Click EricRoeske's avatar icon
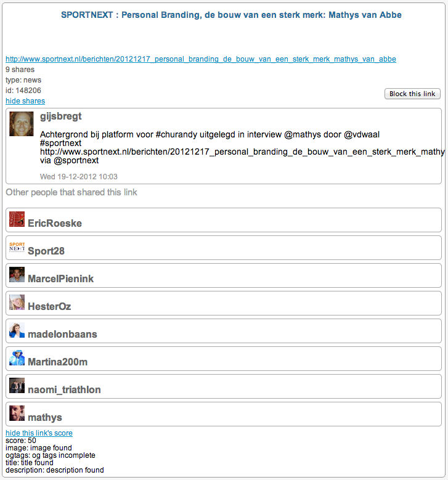This screenshot has width=448, height=480. (17, 219)
